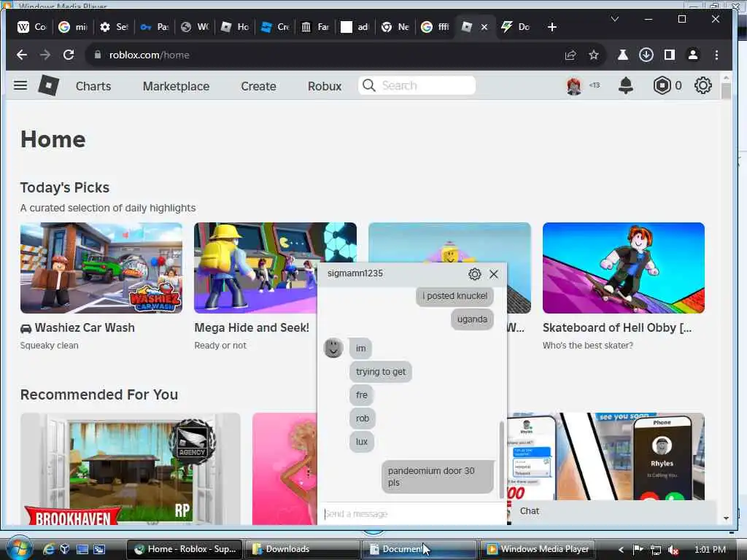747x560 pixels.
Task: Open browser downloads icon
Action: (x=646, y=55)
